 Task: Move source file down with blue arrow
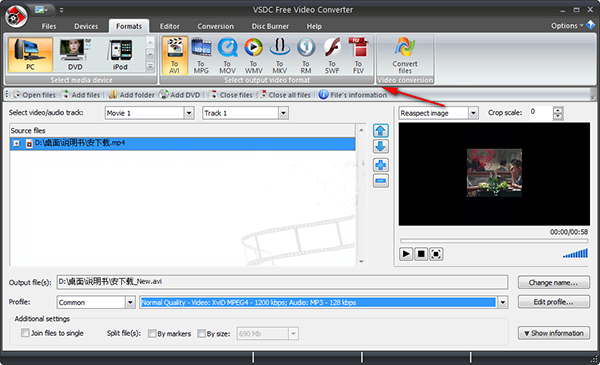click(x=381, y=146)
